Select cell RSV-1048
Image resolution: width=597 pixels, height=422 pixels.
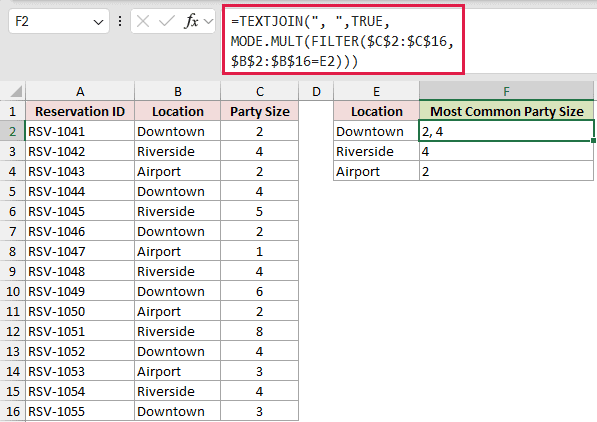click(80, 271)
